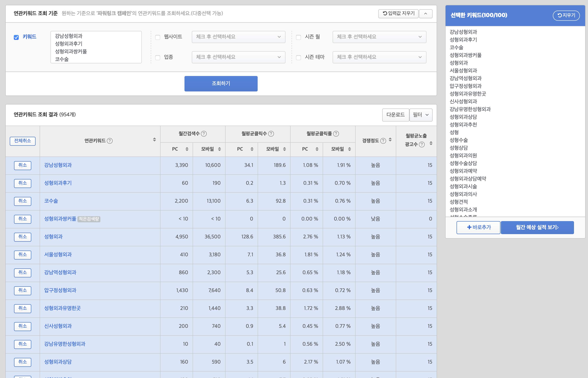The width and height of the screenshot is (588, 378).
Task: Check the 시즌 월 checkbox
Action: pos(298,37)
